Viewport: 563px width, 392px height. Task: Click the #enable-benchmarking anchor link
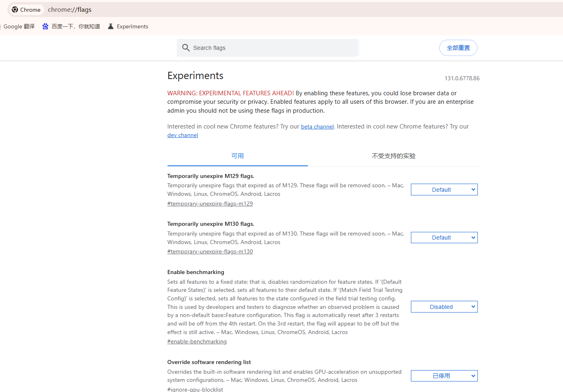[x=197, y=342]
